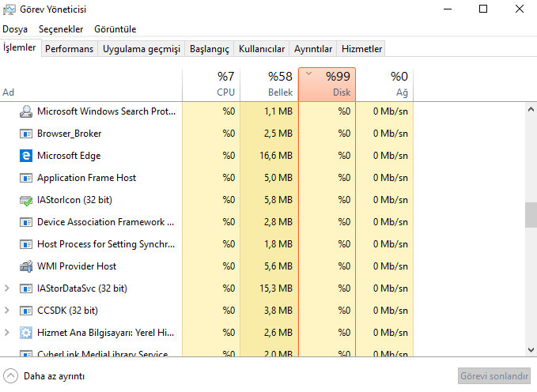Open the Başlangıç tab

click(210, 49)
